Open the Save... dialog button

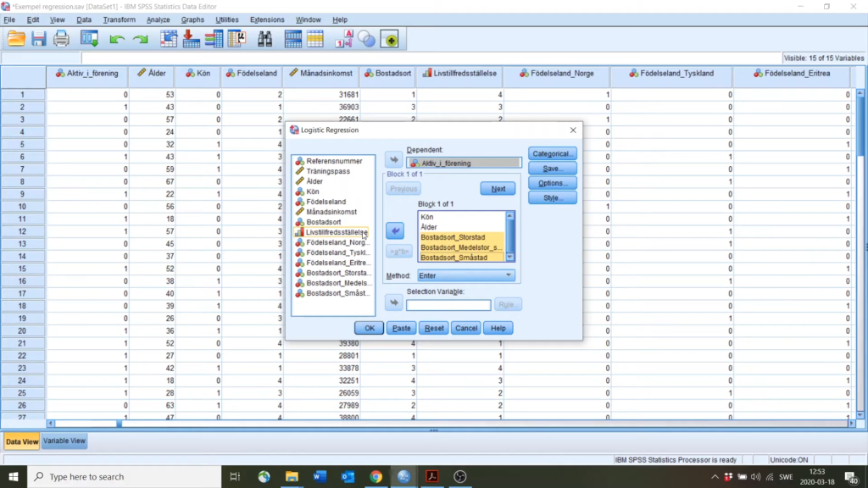553,169
